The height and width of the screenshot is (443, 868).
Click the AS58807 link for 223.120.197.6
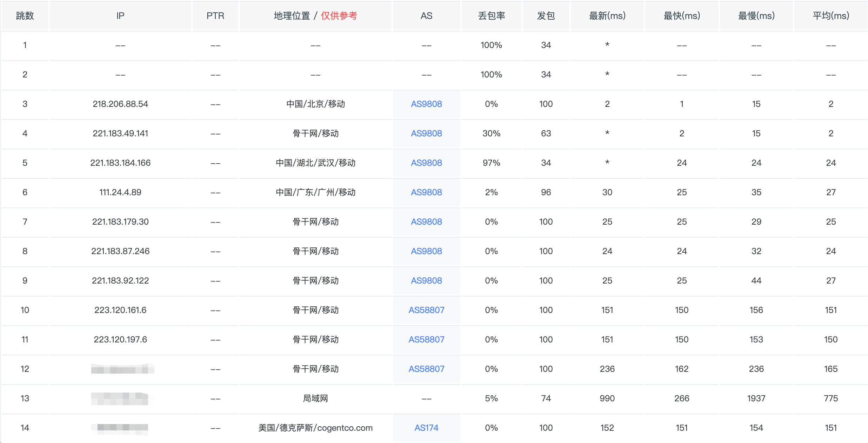pyautogui.click(x=426, y=340)
